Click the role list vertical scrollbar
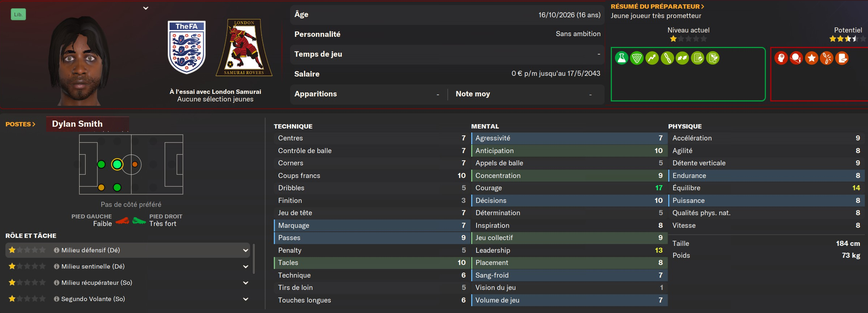This screenshot has height=313, width=868. coord(254,259)
